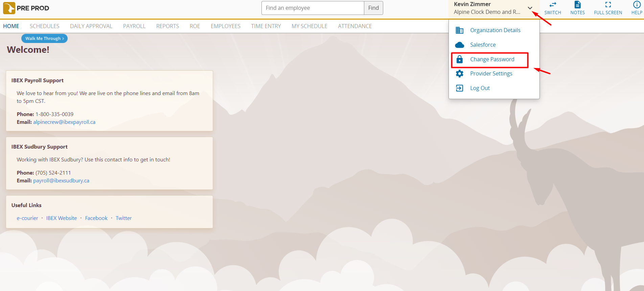This screenshot has width=644, height=291.
Task: Click the Useful Links heading
Action: [x=26, y=205]
